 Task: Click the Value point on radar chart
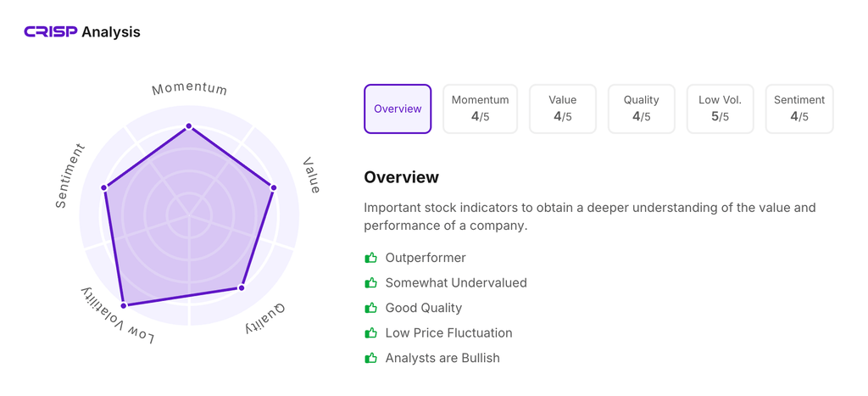click(274, 187)
